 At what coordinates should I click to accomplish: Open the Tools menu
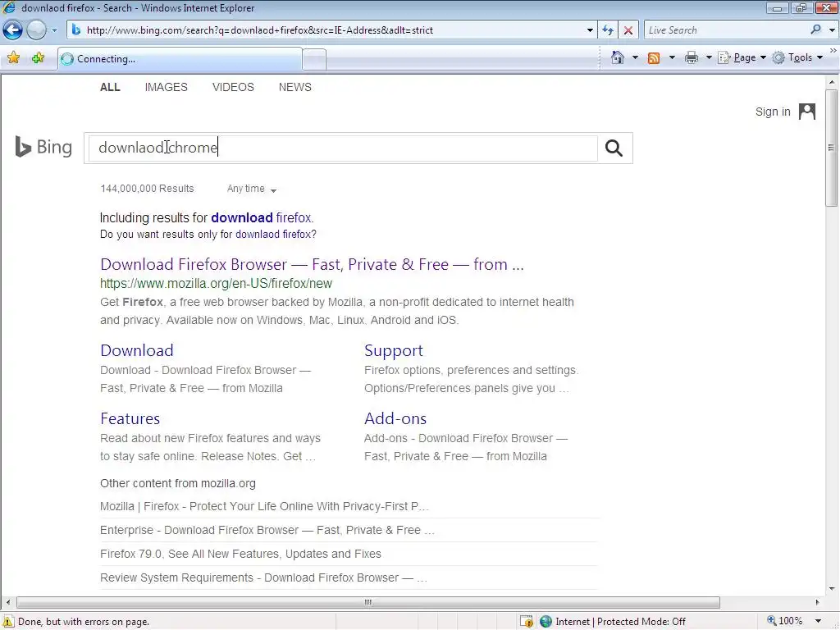pyautogui.click(x=797, y=57)
